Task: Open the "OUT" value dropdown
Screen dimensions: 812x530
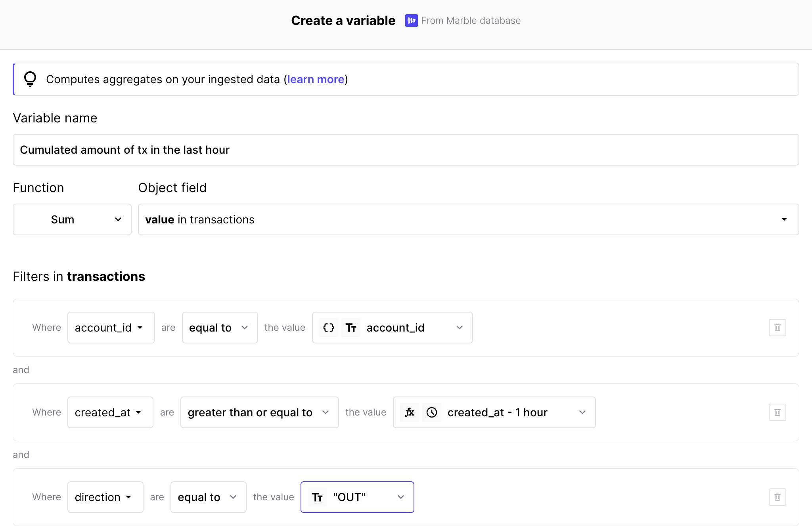Action: [x=357, y=497]
